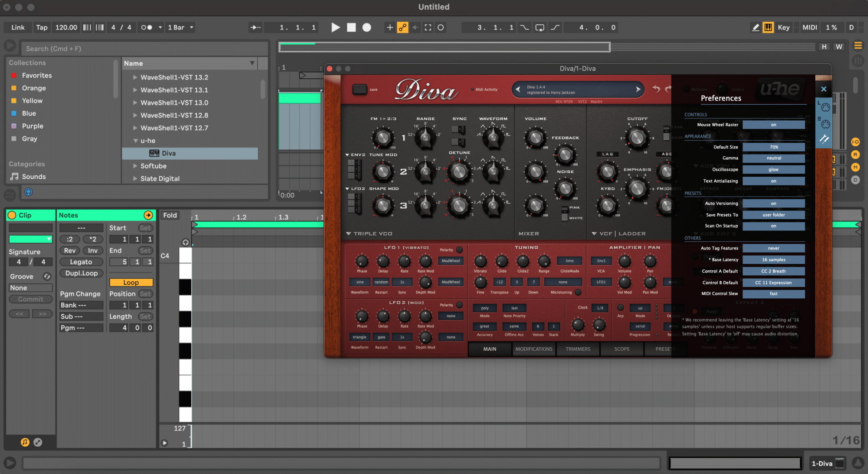Click the envelope editor icon in clip view
The height and width of the screenshot is (474, 868).
(x=38, y=442)
